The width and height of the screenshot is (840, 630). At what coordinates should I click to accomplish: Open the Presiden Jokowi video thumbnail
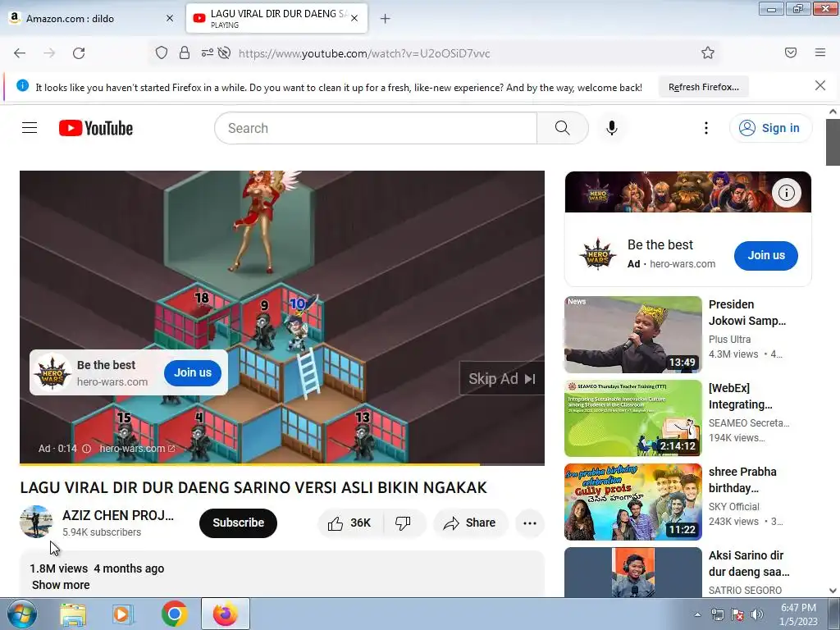click(633, 335)
